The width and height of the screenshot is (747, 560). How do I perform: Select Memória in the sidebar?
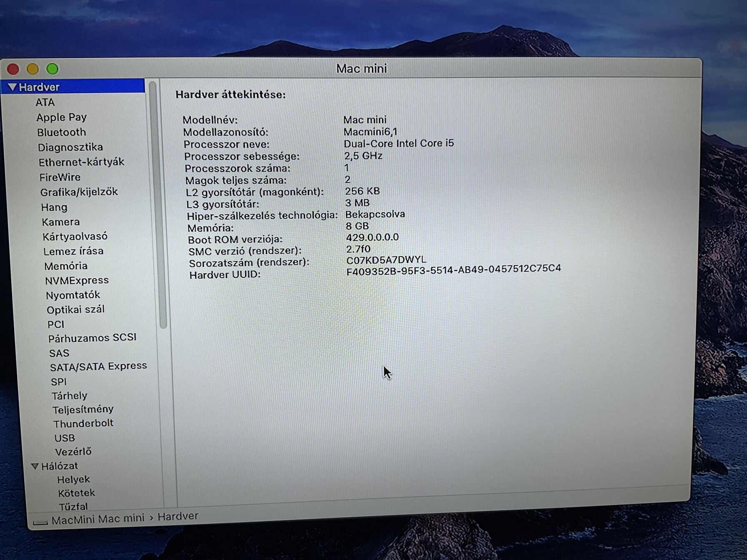point(66,266)
